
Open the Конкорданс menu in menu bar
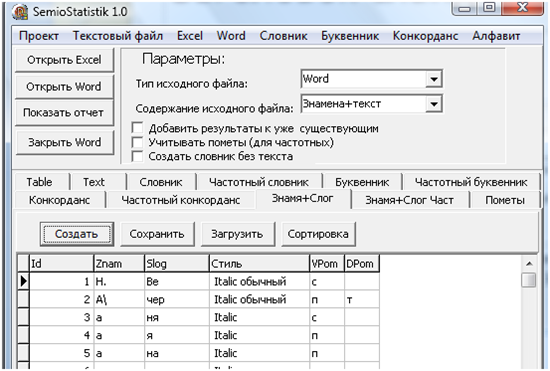pos(425,36)
